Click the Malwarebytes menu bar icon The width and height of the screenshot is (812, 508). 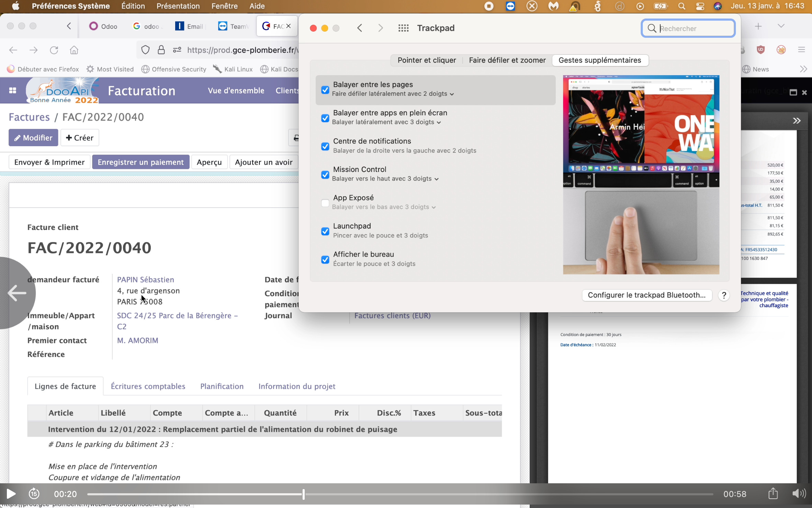(553, 6)
